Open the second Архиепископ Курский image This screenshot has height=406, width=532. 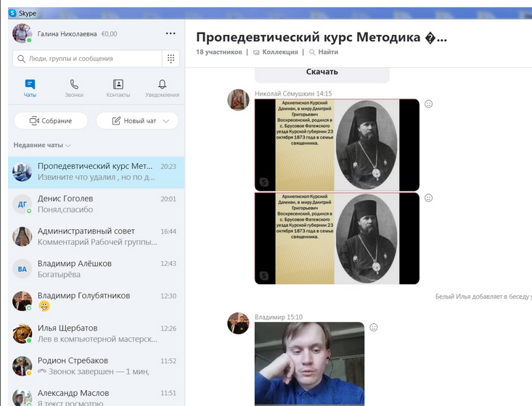point(337,239)
